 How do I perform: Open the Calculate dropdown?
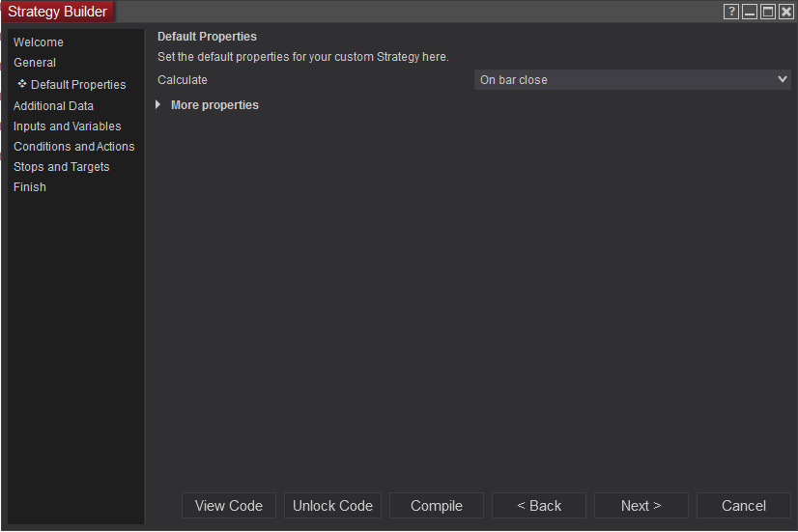pyautogui.click(x=634, y=80)
